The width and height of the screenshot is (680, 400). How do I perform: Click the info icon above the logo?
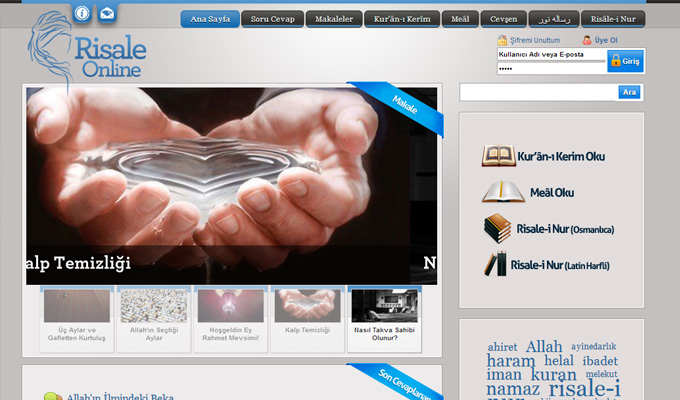82,13
